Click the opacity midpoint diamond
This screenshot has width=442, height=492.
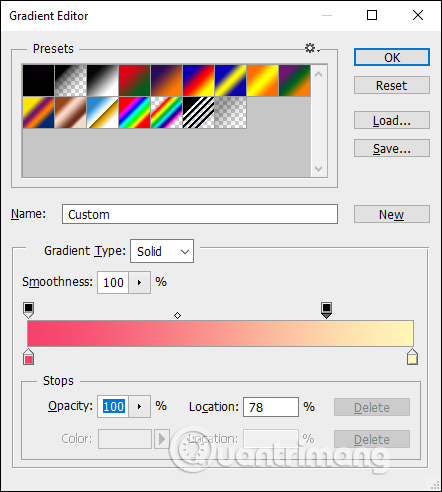click(177, 315)
